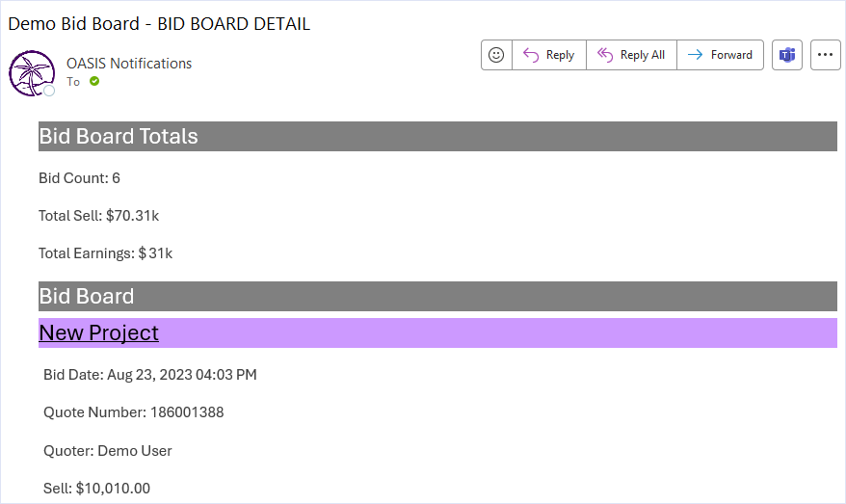Click the Forward arrow icon
The image size is (846, 504).
pyautogui.click(x=695, y=55)
